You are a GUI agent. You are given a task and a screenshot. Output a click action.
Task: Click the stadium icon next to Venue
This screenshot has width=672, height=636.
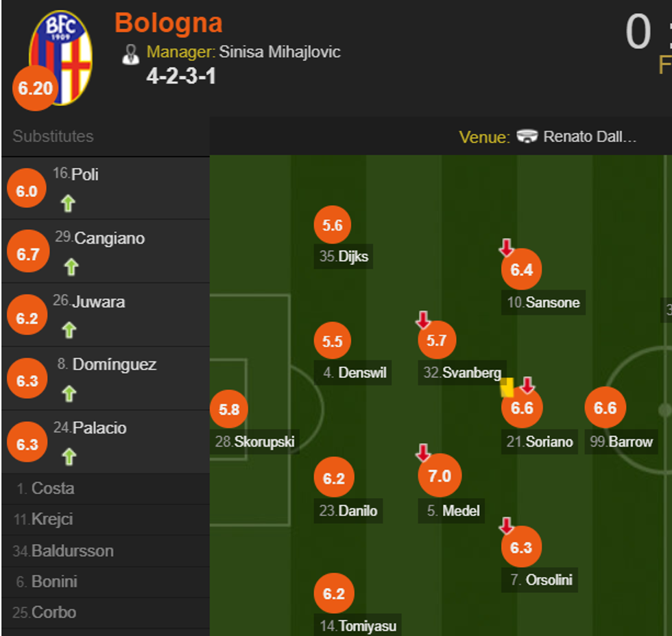pos(527,137)
